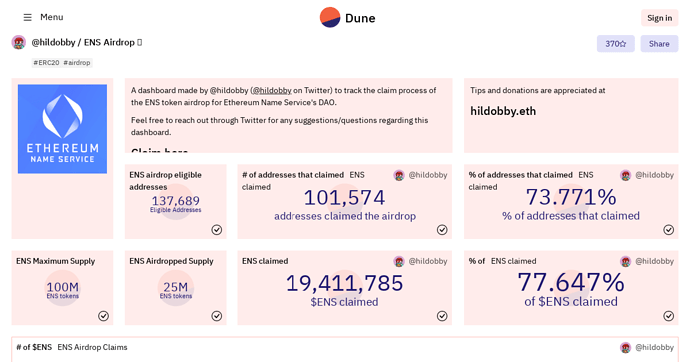This screenshot has height=362, width=690.
Task: Open the @hildobby Twitter link in description
Action: [x=272, y=90]
